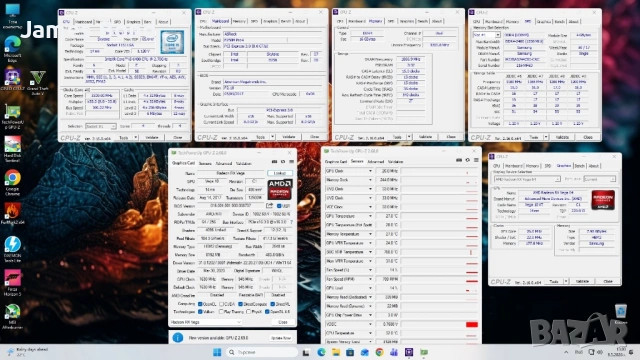Open the Forza Horizon 5 desktop shortcut
This screenshot has width=640, height=360.
pyautogui.click(x=12, y=283)
